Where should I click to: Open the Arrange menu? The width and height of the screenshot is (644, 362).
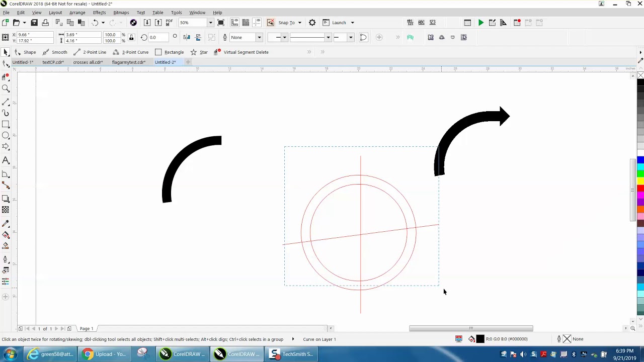(x=77, y=13)
